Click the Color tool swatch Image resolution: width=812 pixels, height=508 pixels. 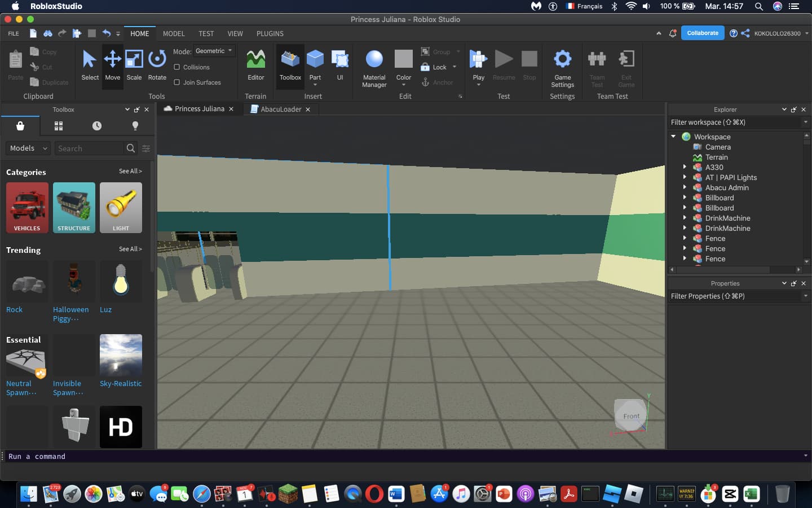pyautogui.click(x=404, y=59)
